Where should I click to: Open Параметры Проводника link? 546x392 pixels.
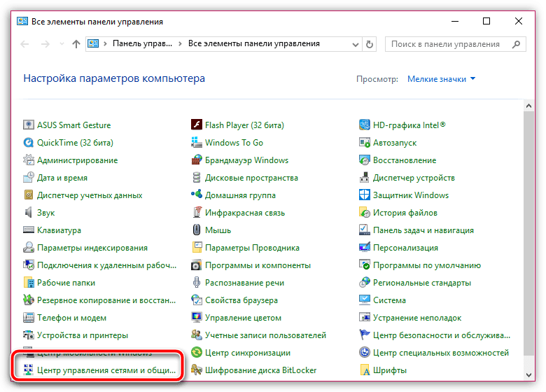point(252,248)
